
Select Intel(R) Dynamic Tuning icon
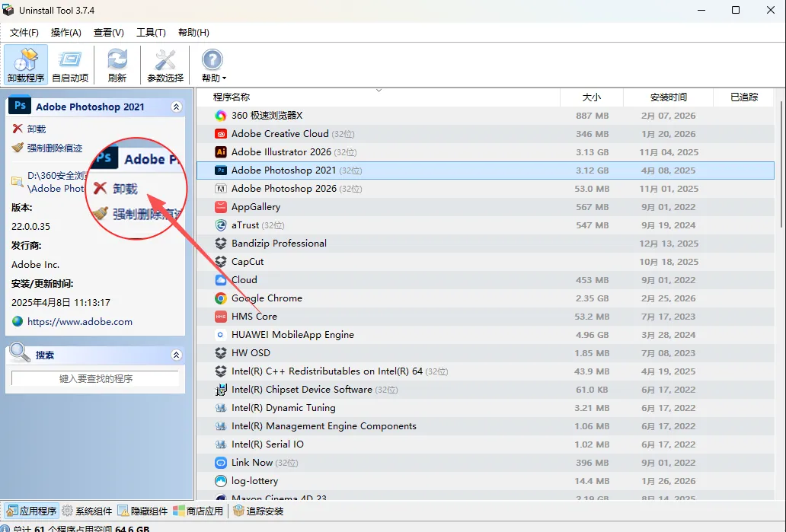pos(221,408)
